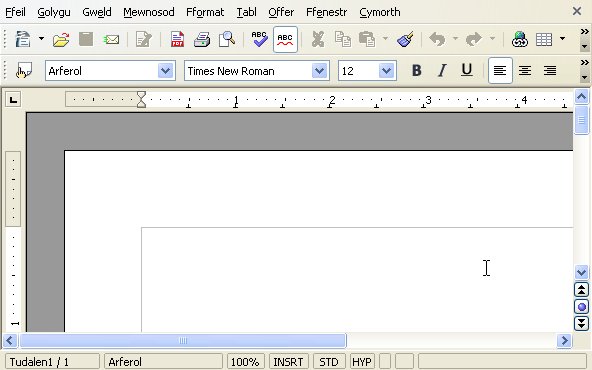Expand the Arferol paragraph style dropdown
This screenshot has height=370, width=592.
[165, 71]
